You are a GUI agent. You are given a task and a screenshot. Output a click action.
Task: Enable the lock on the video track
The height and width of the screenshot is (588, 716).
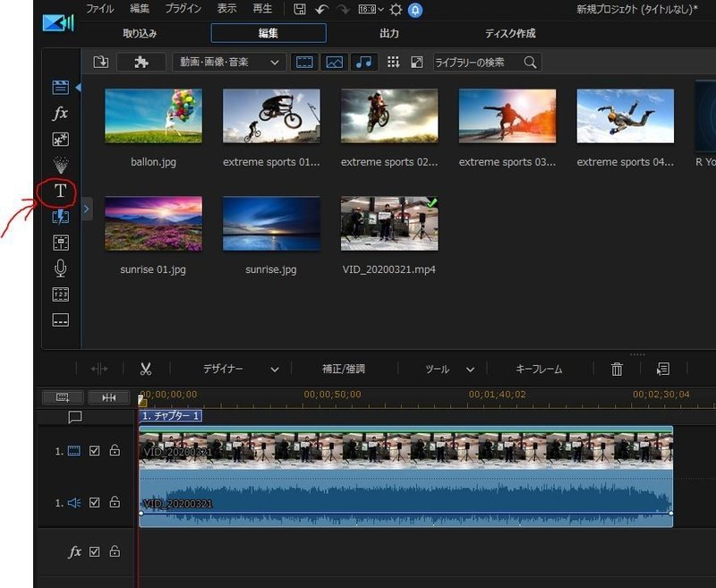115,451
